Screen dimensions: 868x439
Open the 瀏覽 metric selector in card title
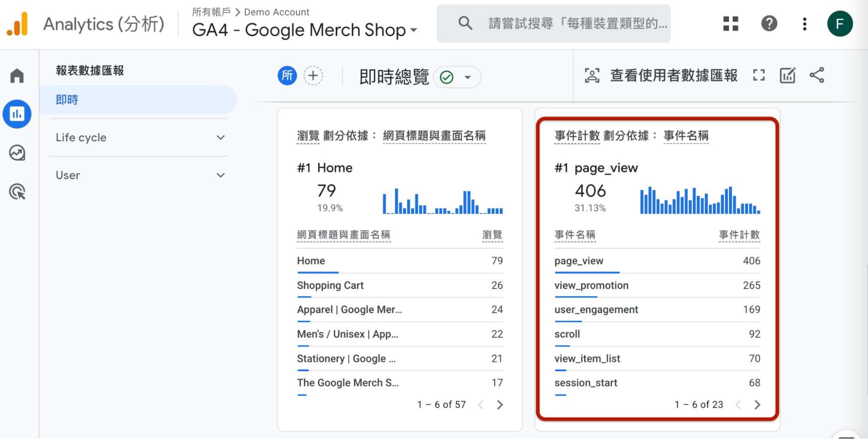pyautogui.click(x=308, y=136)
